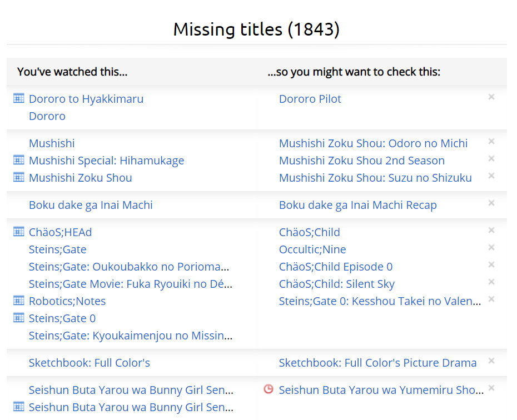
Task: Open the ChäoS;Child Episode 0 link
Action: click(336, 267)
